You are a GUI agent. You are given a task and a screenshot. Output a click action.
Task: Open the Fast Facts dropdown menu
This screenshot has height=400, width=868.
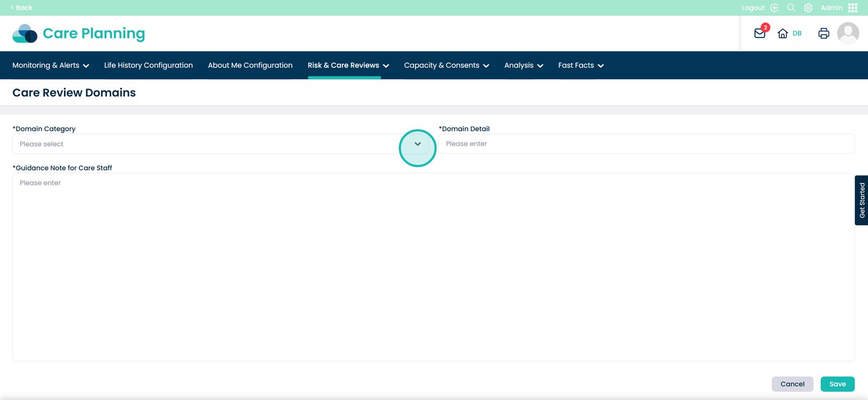580,65
